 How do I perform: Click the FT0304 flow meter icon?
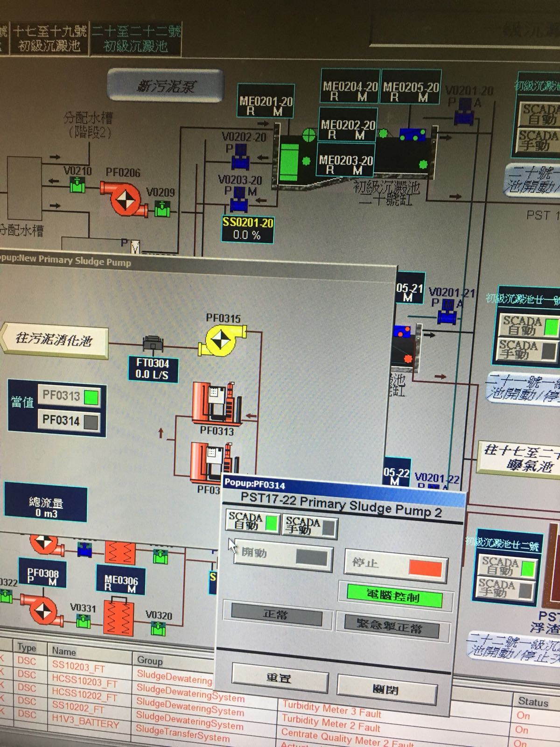(152, 345)
